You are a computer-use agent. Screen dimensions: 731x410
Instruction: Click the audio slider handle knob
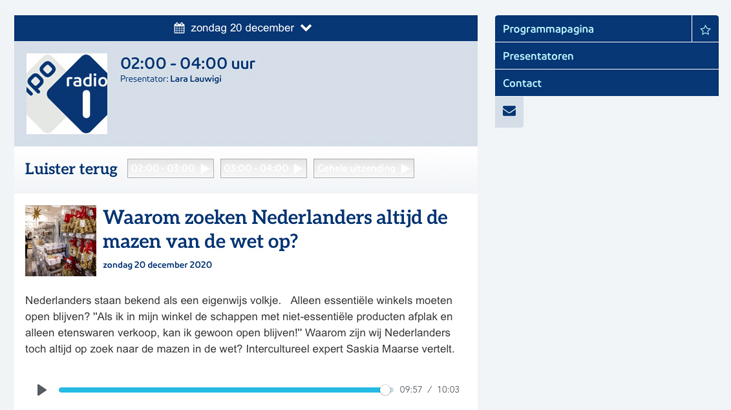[385, 389]
